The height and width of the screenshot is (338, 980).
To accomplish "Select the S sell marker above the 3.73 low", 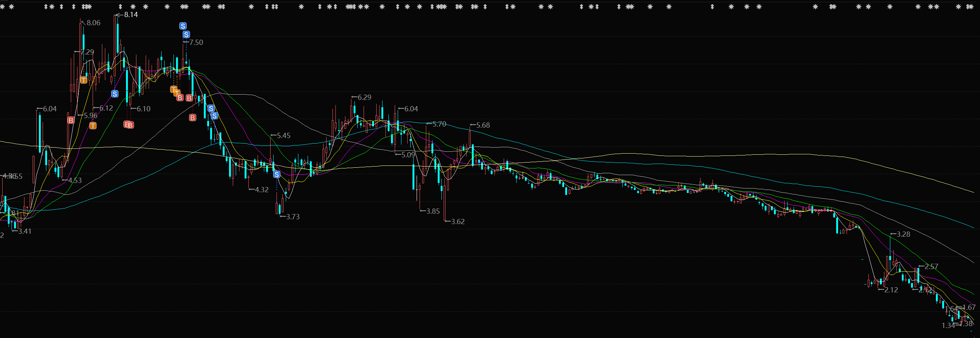I will click(277, 174).
